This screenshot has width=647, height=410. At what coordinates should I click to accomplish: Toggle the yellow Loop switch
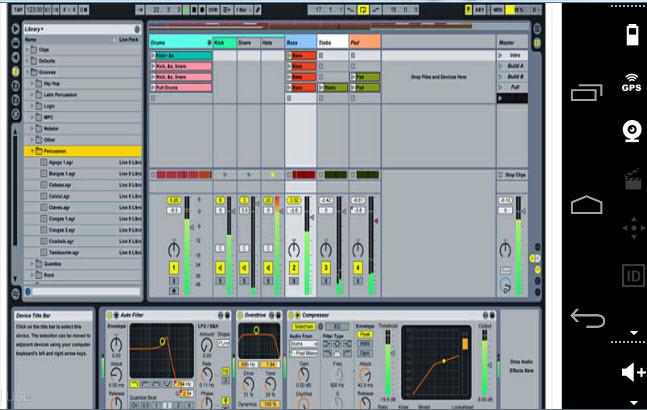click(363, 9)
